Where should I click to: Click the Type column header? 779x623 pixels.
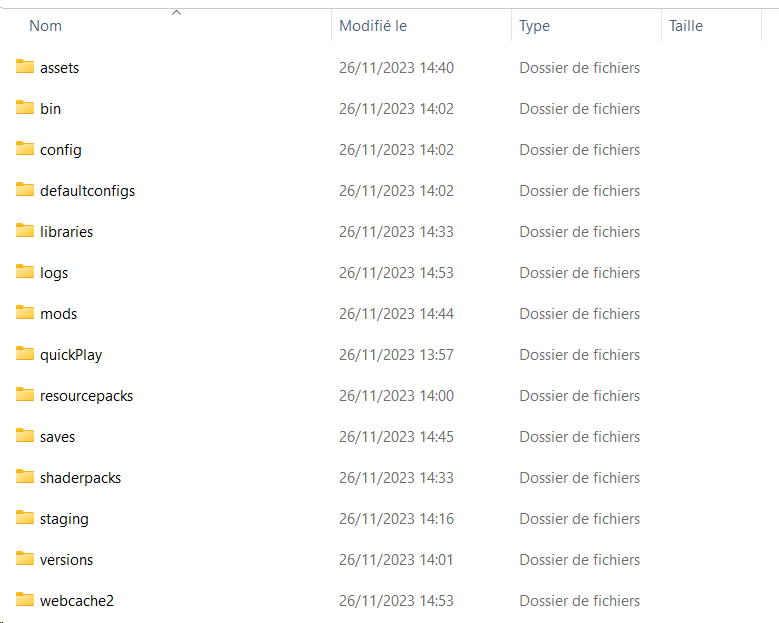(534, 26)
